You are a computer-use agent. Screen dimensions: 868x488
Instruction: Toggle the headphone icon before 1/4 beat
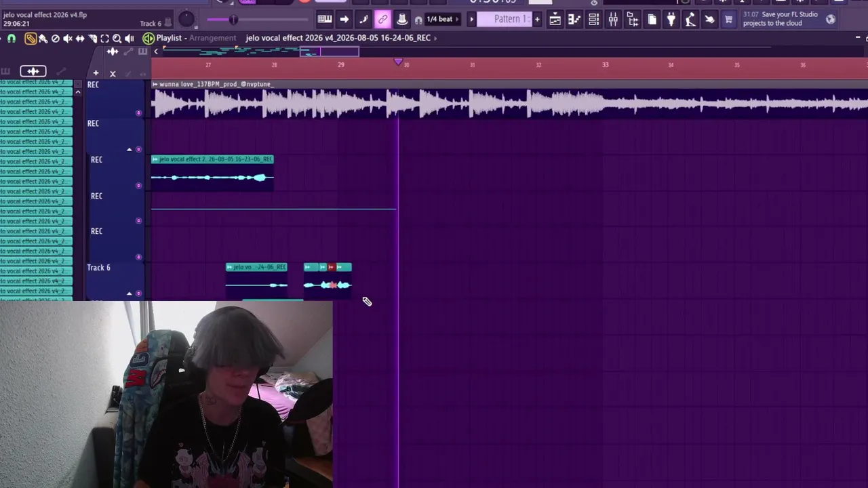[x=418, y=20]
